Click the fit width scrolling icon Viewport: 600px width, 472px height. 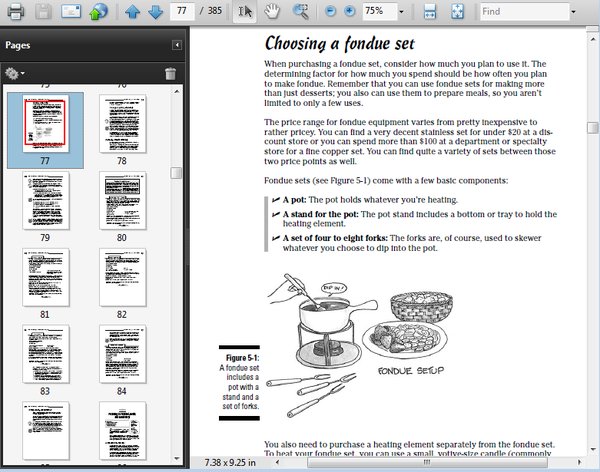click(x=430, y=11)
